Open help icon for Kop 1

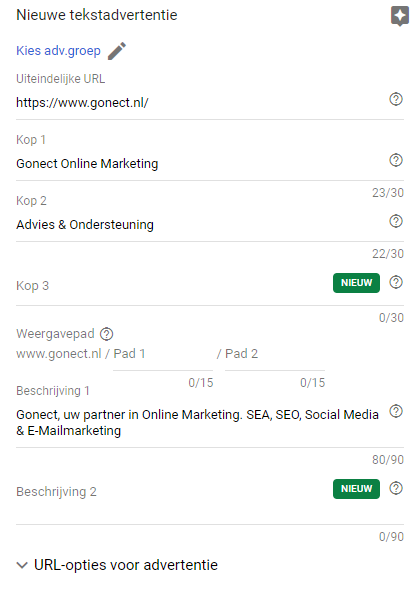[396, 160]
